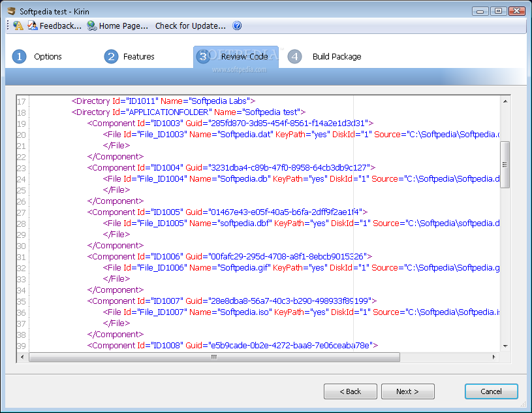
Task: Click the File_ID1005 softpedia.dbf line
Action: click(x=301, y=223)
